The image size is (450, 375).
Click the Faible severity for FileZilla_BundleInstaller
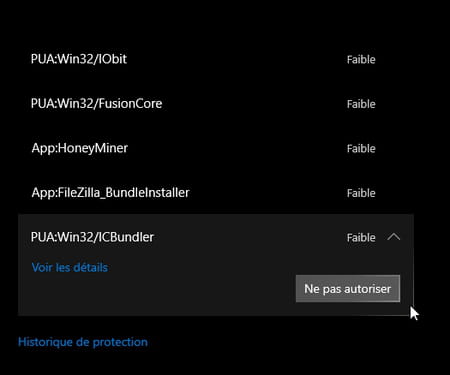(361, 193)
